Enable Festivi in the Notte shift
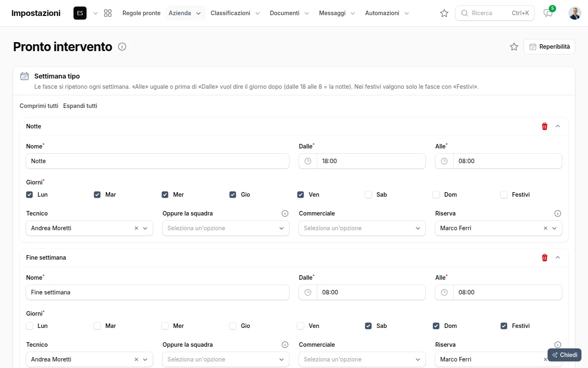The image size is (588, 368). [x=504, y=195]
